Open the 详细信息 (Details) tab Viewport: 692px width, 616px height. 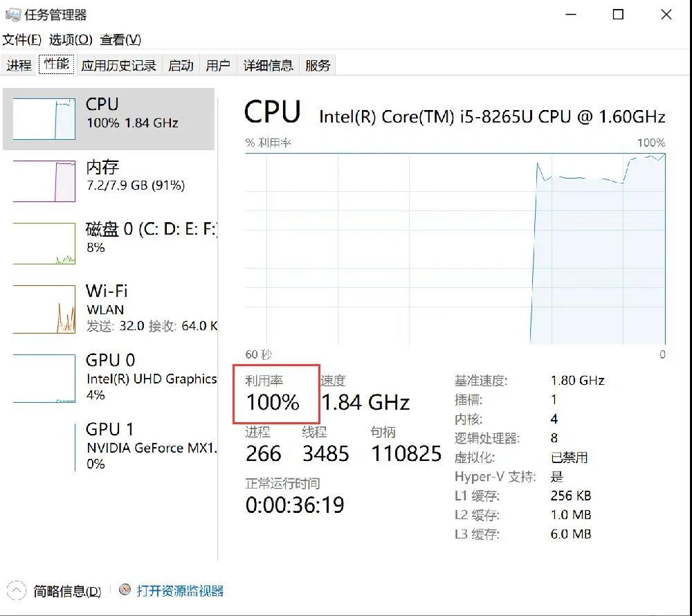pos(268,64)
